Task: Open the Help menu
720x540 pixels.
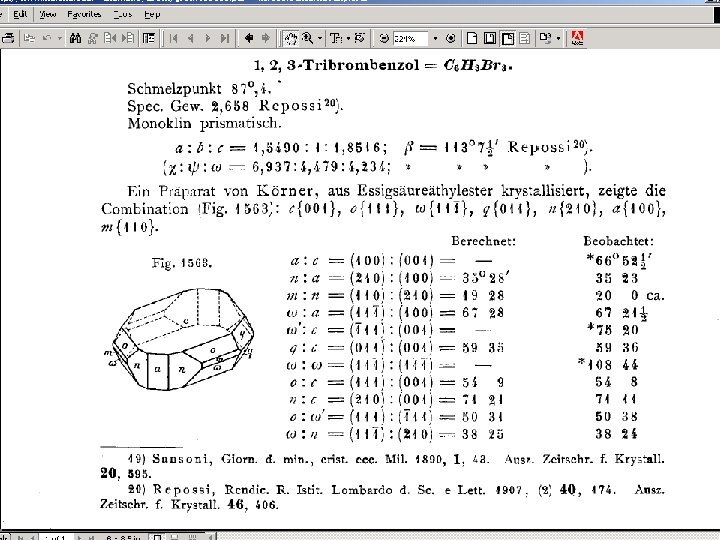Action: pyautogui.click(x=152, y=14)
